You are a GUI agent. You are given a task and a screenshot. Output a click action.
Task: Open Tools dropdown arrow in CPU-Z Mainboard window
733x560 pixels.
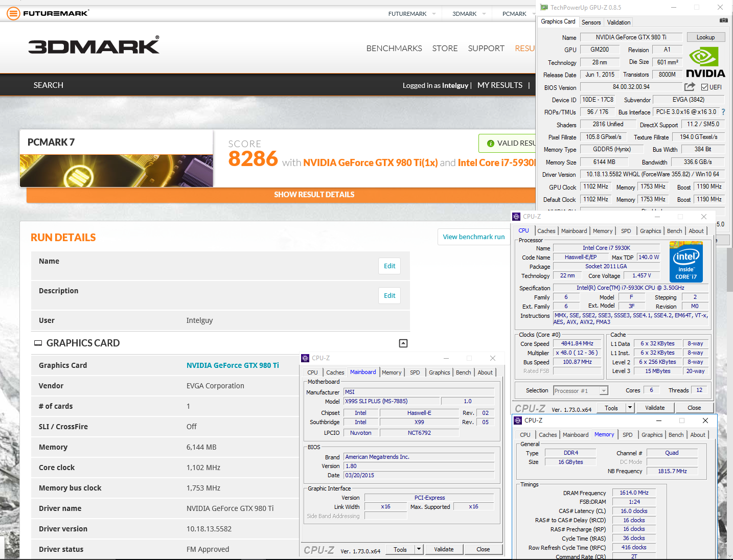[419, 549]
